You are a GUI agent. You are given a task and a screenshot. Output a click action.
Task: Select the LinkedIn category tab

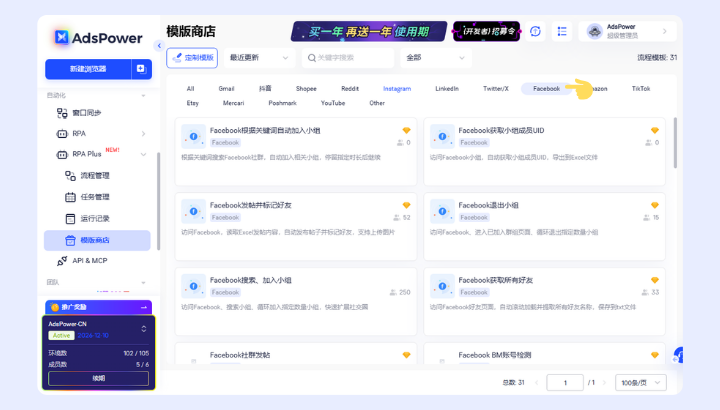click(447, 89)
